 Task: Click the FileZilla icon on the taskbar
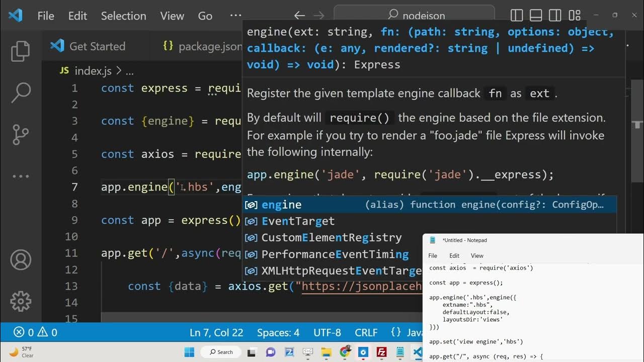pos(381,352)
